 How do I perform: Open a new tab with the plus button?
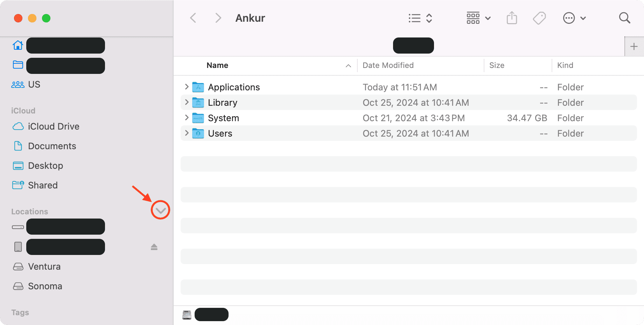click(634, 46)
